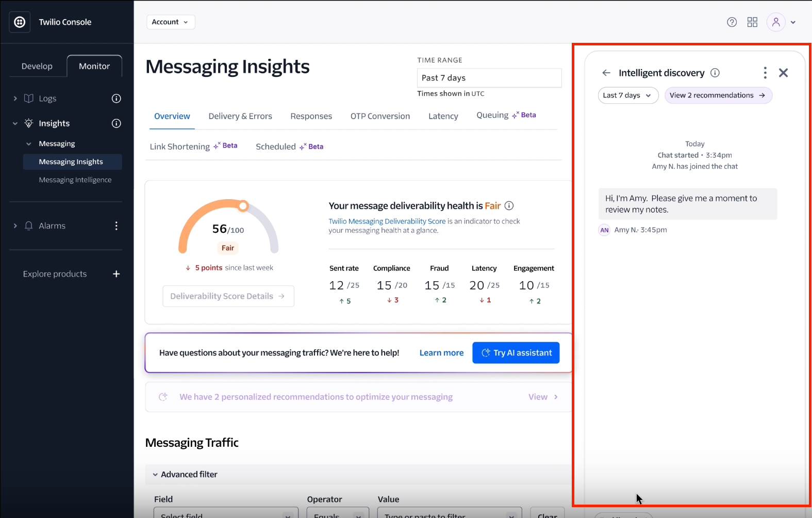The width and height of the screenshot is (812, 518).
Task: Switch to the Develop tab
Action: coord(37,66)
